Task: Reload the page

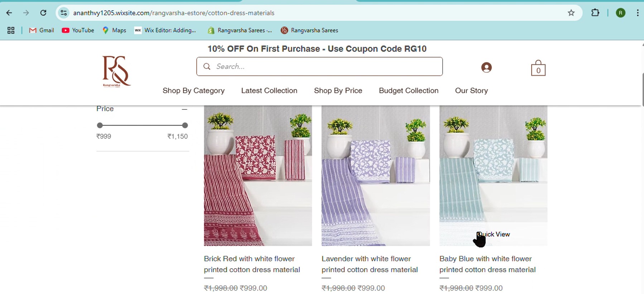Action: tap(43, 13)
